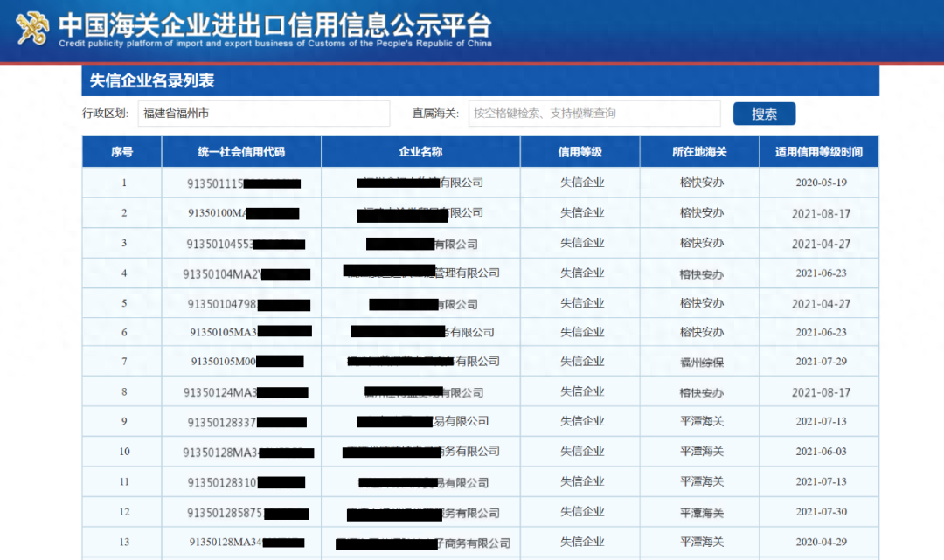This screenshot has height=560, width=944.
Task: Click credit code starting 91350104MA2
Action: pyautogui.click(x=246, y=274)
